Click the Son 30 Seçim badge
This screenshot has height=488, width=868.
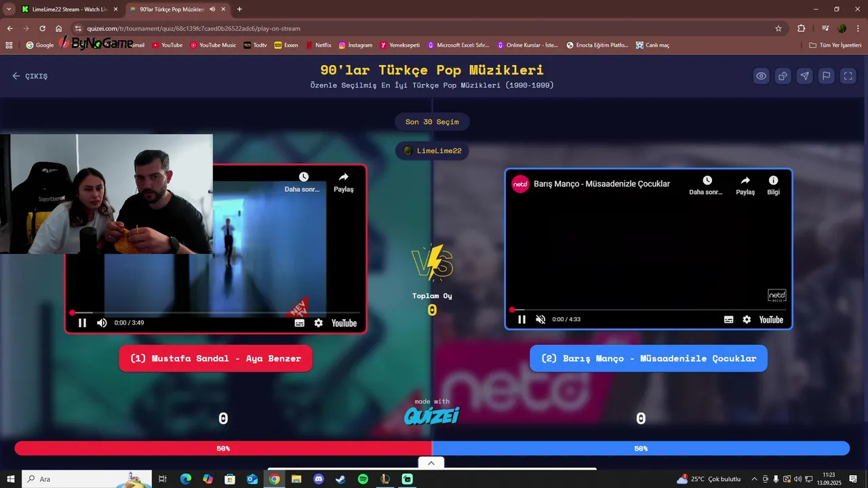pyautogui.click(x=432, y=122)
